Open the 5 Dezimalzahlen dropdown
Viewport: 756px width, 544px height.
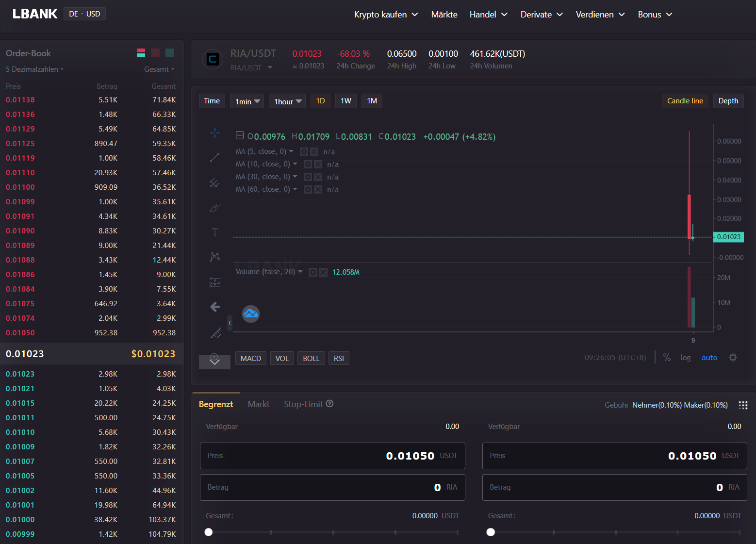pos(34,69)
